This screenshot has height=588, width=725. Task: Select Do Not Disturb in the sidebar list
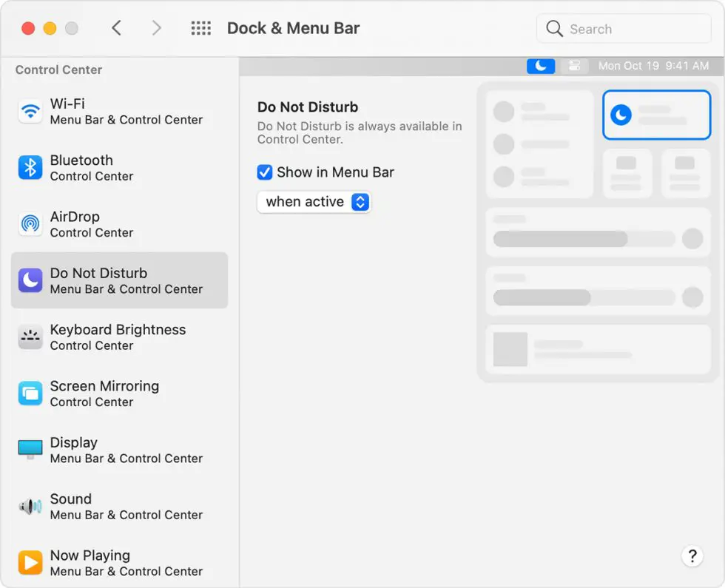click(x=118, y=280)
